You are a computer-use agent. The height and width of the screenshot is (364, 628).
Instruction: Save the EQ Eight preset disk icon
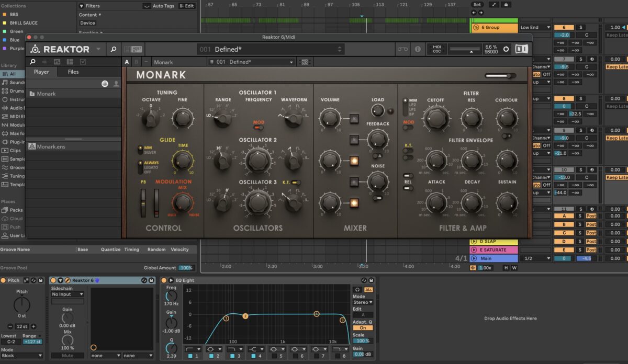pos(372,280)
